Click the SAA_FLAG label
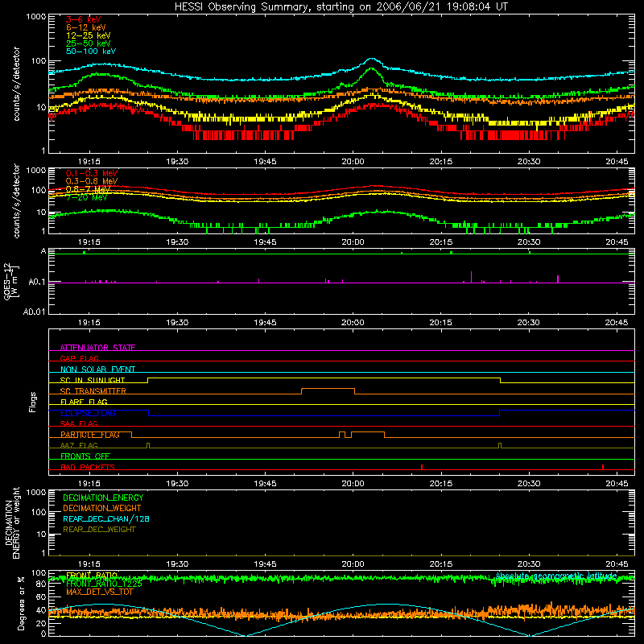Image resolution: width=644 pixels, height=644 pixels. click(79, 423)
